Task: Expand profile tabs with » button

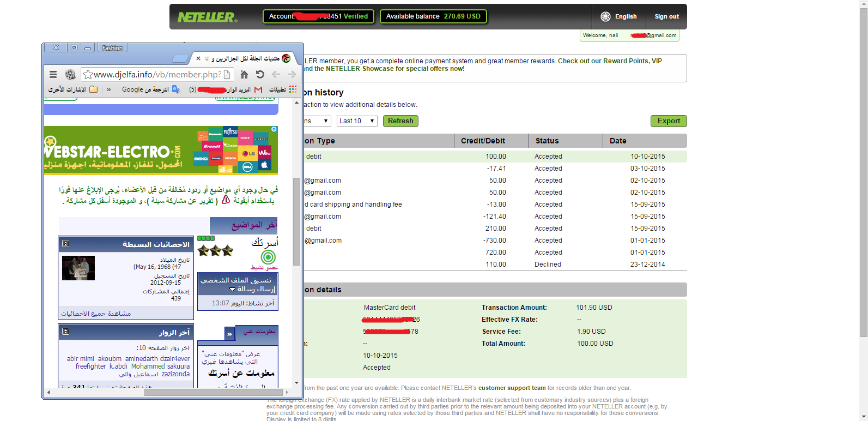Action: [229, 334]
